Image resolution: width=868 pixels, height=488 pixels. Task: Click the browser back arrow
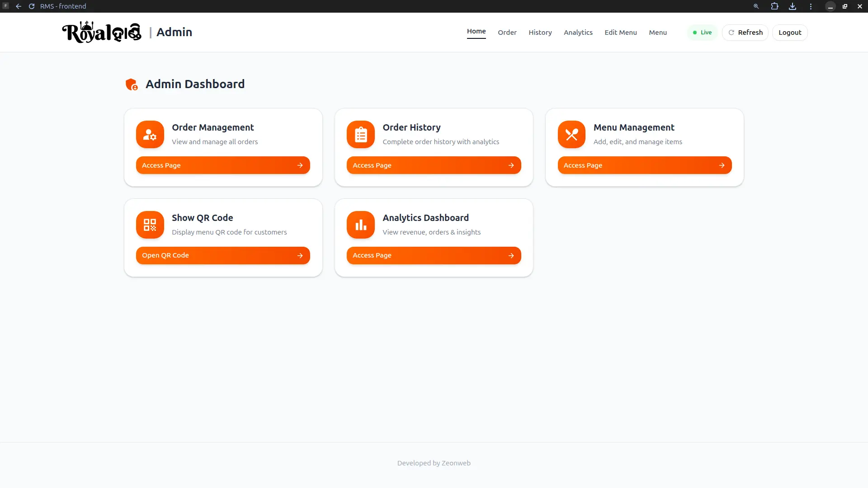tap(19, 6)
